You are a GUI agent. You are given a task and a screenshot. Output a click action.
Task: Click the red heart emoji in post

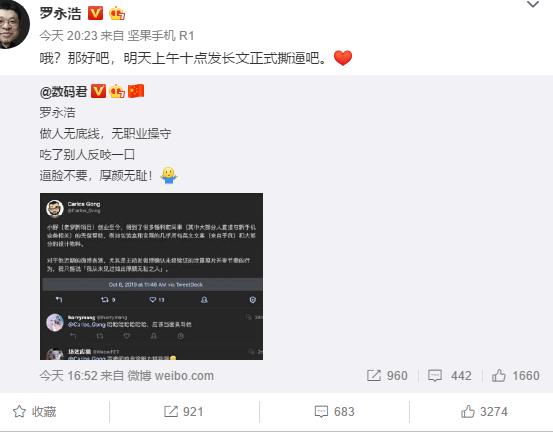(x=343, y=58)
